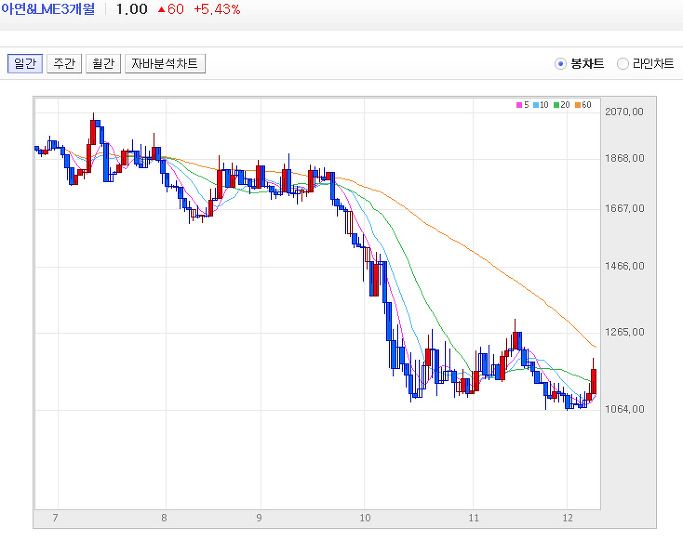Click the 1265,00 price axis label
This screenshot has width=683, height=540.
[624, 332]
